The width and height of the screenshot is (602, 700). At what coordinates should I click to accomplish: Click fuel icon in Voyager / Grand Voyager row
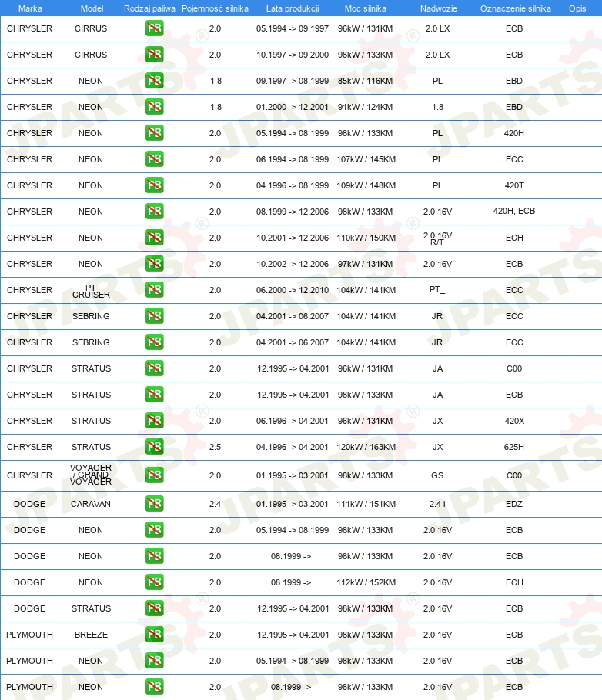point(154,475)
